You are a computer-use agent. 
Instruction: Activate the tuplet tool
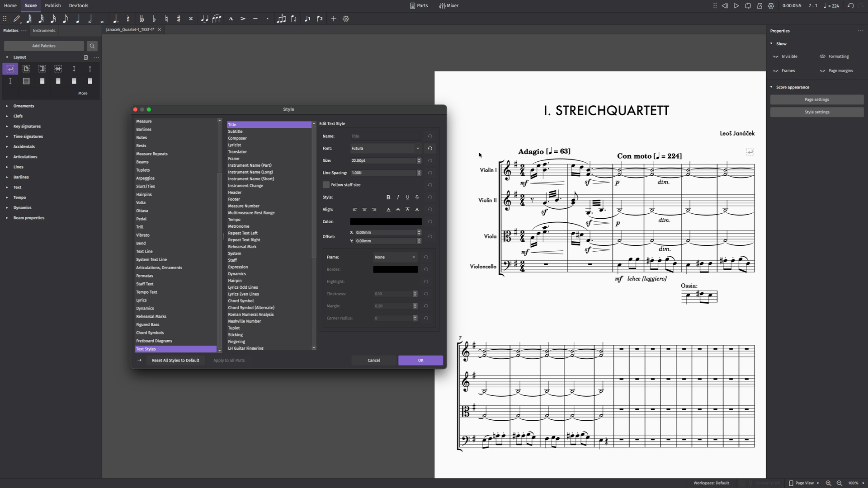click(x=281, y=19)
